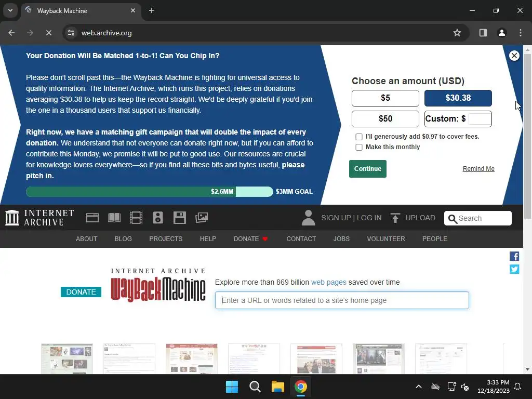Open the Video film strip icon
Screen dimensions: 532x399
coord(136,218)
